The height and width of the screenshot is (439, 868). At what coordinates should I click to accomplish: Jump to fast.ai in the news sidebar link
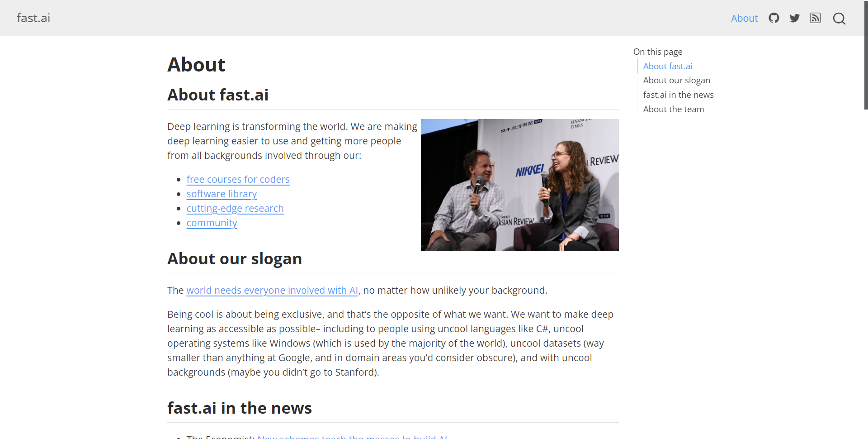tap(678, 95)
